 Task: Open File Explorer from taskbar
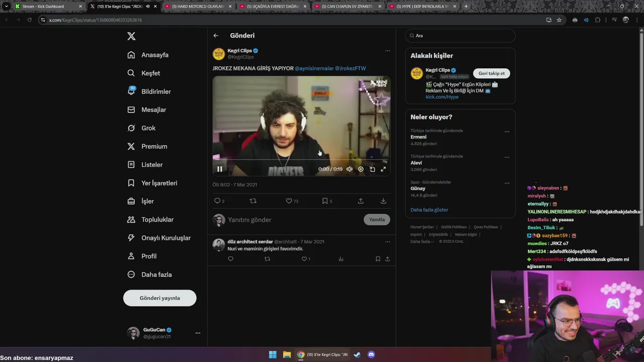[287, 354]
